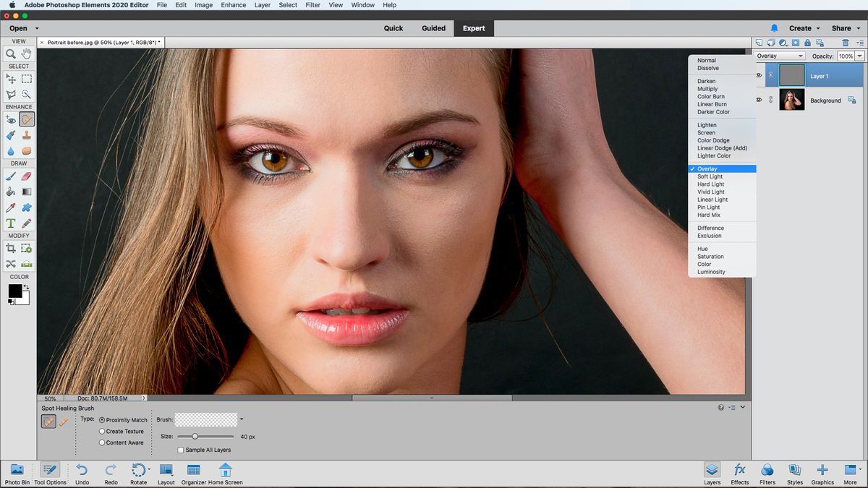Image resolution: width=868 pixels, height=488 pixels.
Task: Collapse the tool options panel chevron
Action: 743,408
